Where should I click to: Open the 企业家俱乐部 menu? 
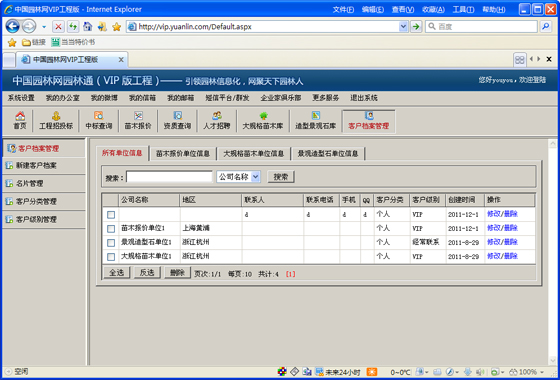click(281, 98)
